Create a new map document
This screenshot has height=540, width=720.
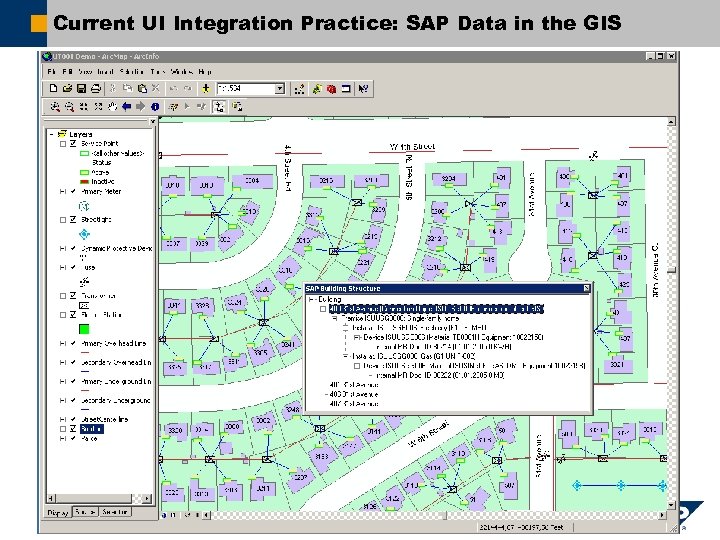coord(53,89)
